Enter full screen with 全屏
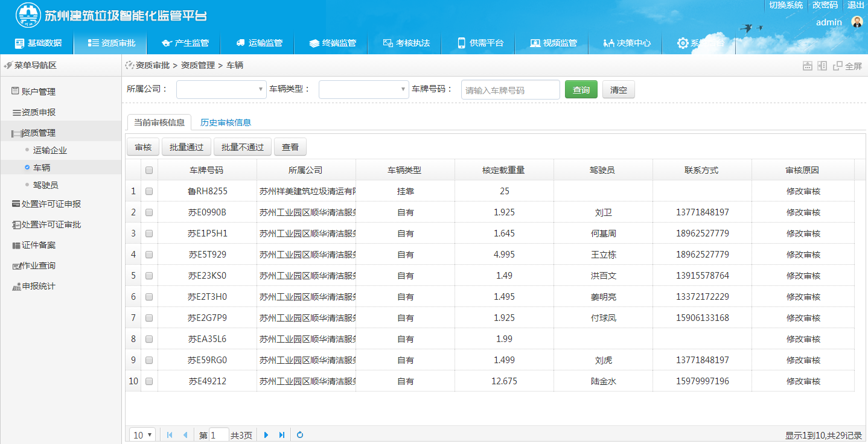The height and width of the screenshot is (444, 868). tap(847, 66)
